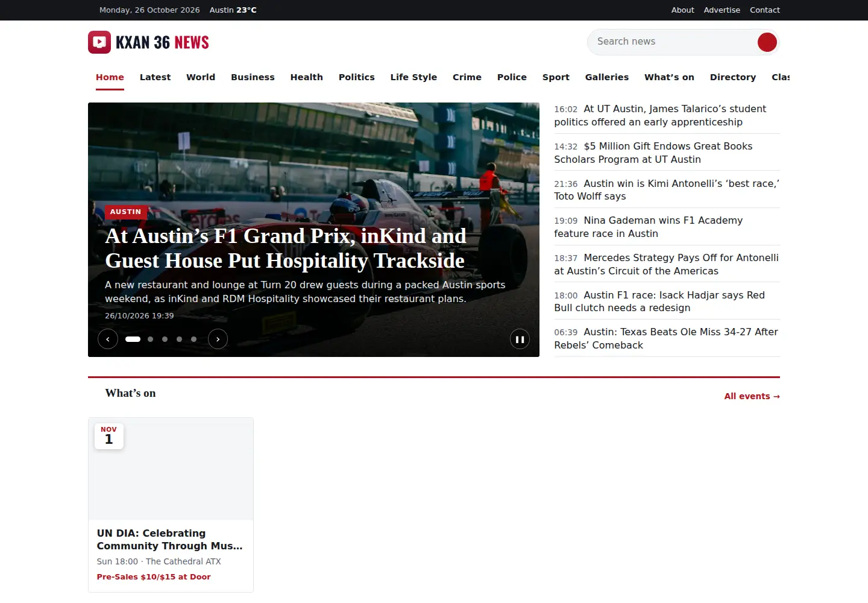Jump to the fifth carousel slide dot
This screenshot has height=603, width=868.
click(x=193, y=339)
